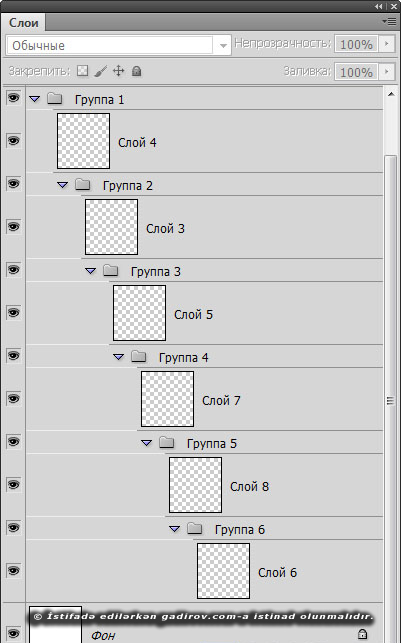Screen dimensions: 401x643
Task: Collapse panel with double-arrow icon
Action: point(378,6)
